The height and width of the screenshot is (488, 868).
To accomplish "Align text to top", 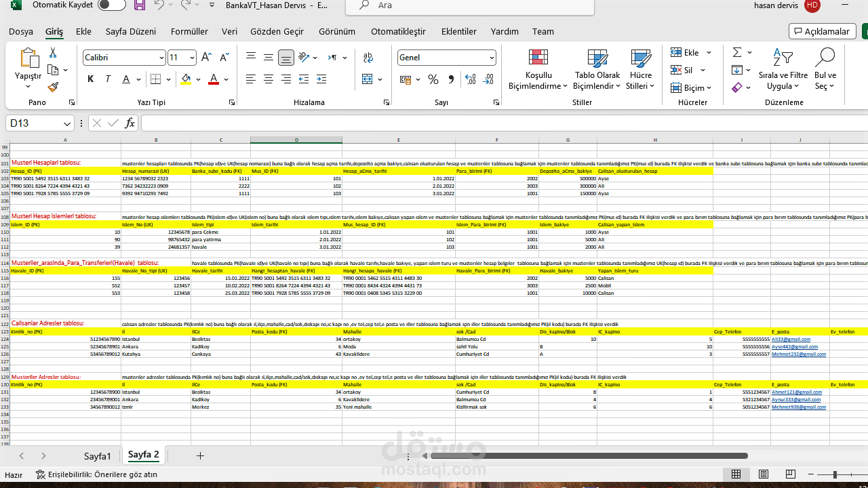I will pos(251,58).
